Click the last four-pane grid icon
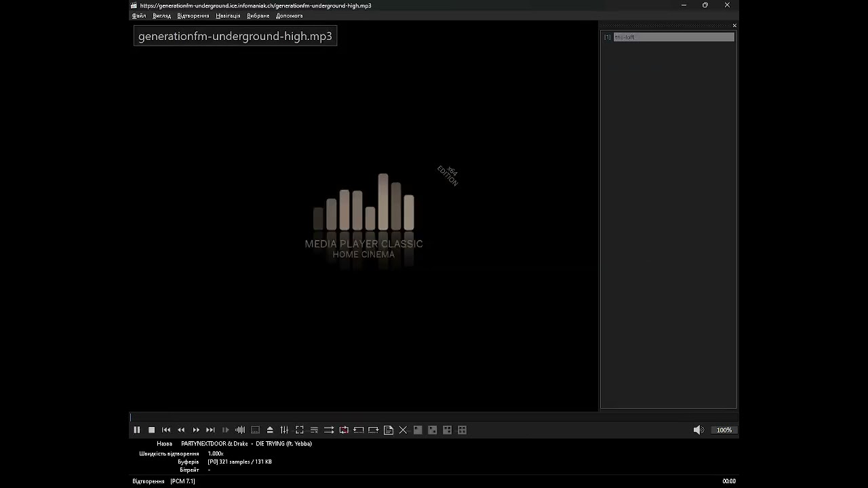The image size is (868, 488). 462,430
